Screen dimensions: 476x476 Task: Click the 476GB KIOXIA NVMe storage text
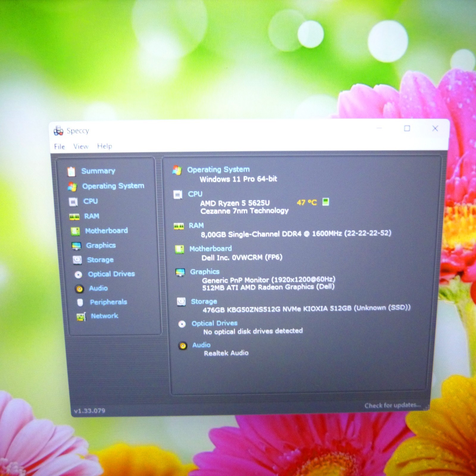click(x=306, y=309)
